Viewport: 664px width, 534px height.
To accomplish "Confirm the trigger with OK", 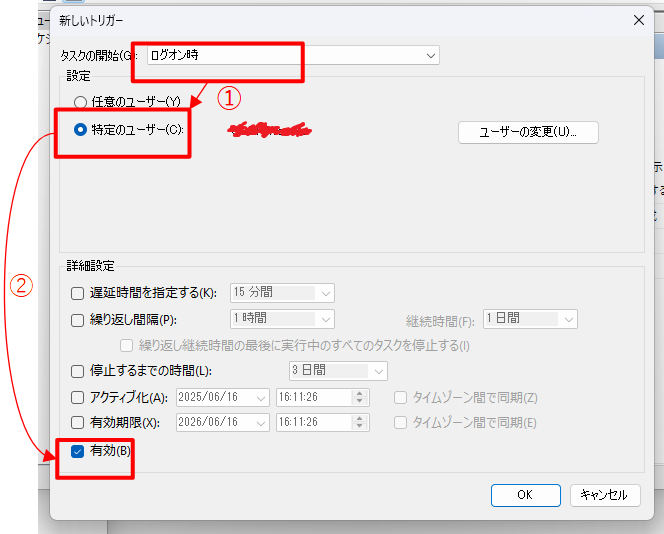I will coord(526,495).
